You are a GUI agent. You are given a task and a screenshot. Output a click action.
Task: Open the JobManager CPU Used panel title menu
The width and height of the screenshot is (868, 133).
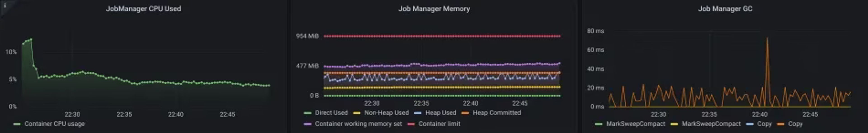pyautogui.click(x=144, y=9)
